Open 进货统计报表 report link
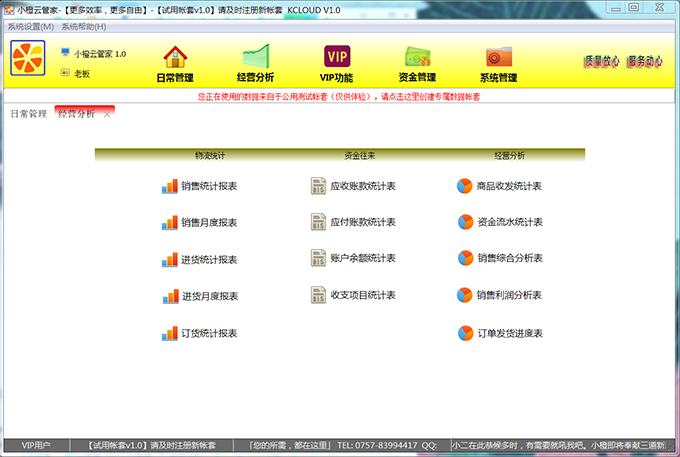This screenshot has width=680, height=457. 209,259
